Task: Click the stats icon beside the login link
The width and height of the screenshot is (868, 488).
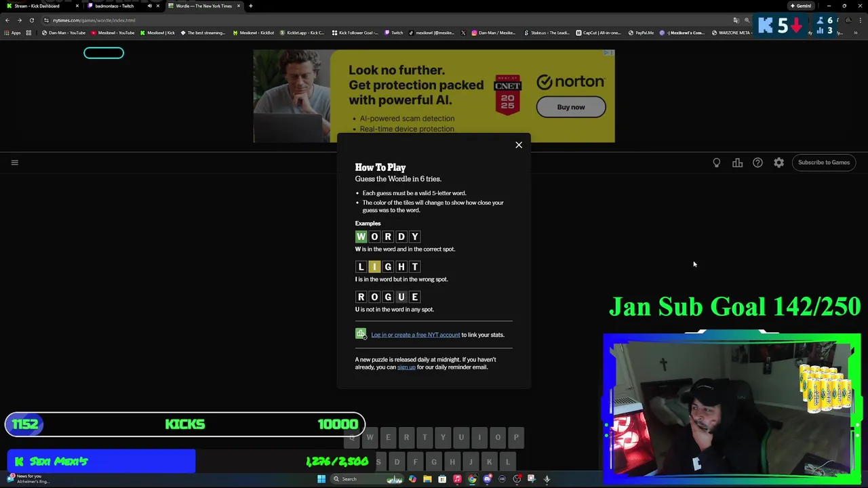Action: click(361, 334)
